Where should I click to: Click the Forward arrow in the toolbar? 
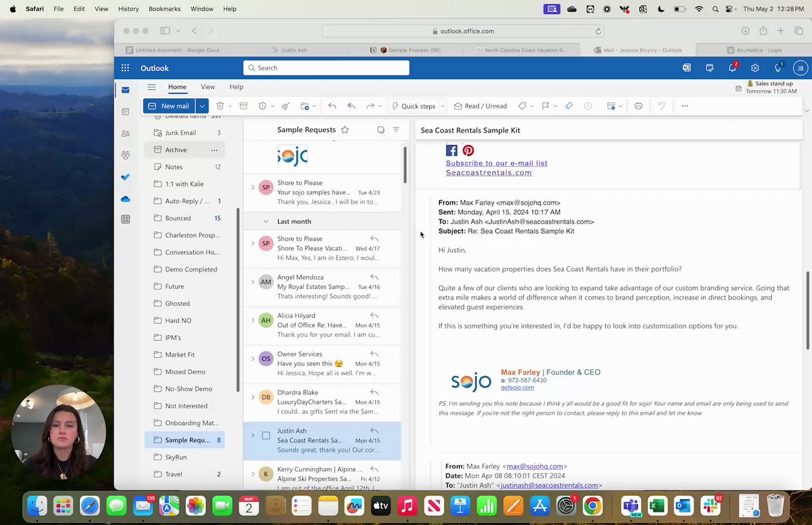pos(370,106)
